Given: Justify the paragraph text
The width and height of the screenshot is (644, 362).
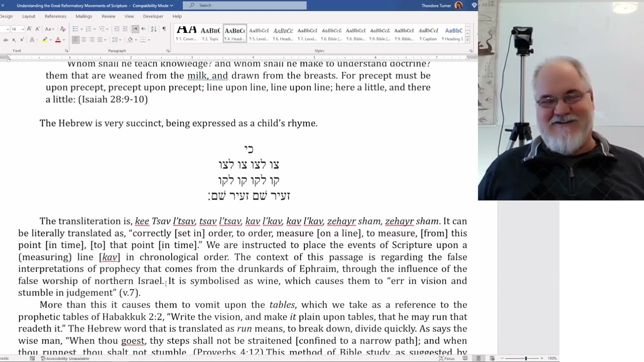Looking at the screenshot, I should click(100, 40).
